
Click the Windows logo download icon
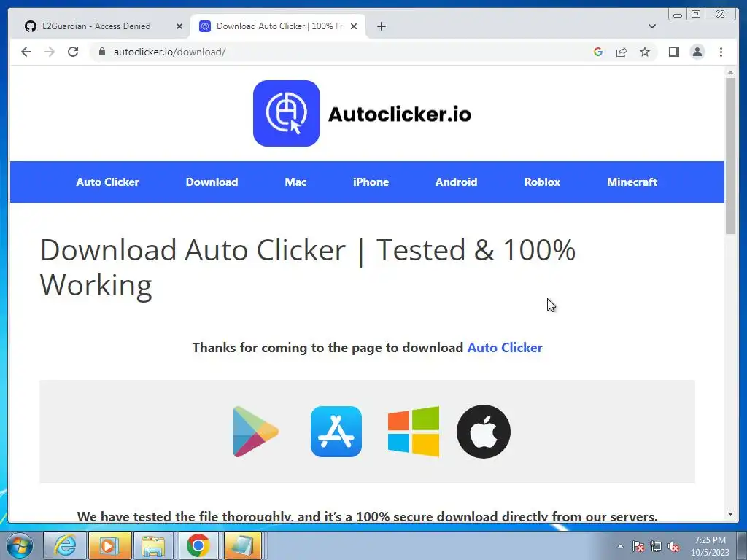(414, 432)
